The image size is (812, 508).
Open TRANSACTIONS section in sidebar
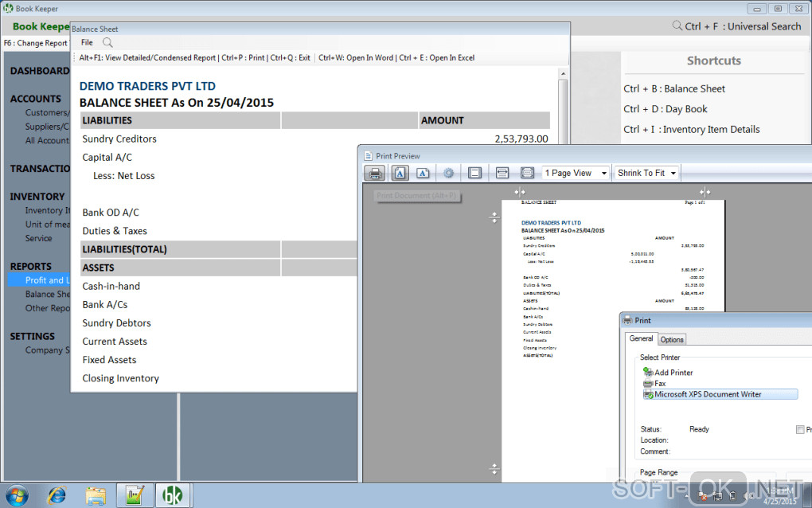click(x=39, y=169)
